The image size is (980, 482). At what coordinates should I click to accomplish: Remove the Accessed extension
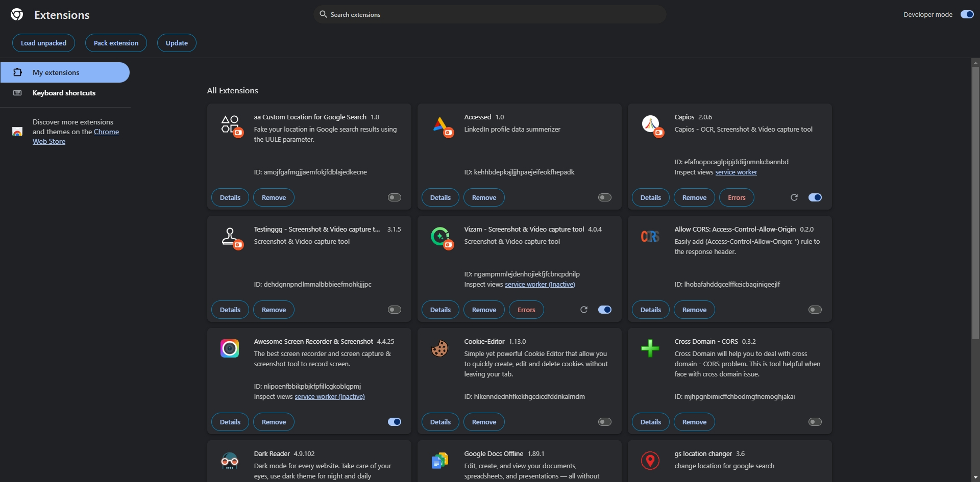[x=484, y=197]
